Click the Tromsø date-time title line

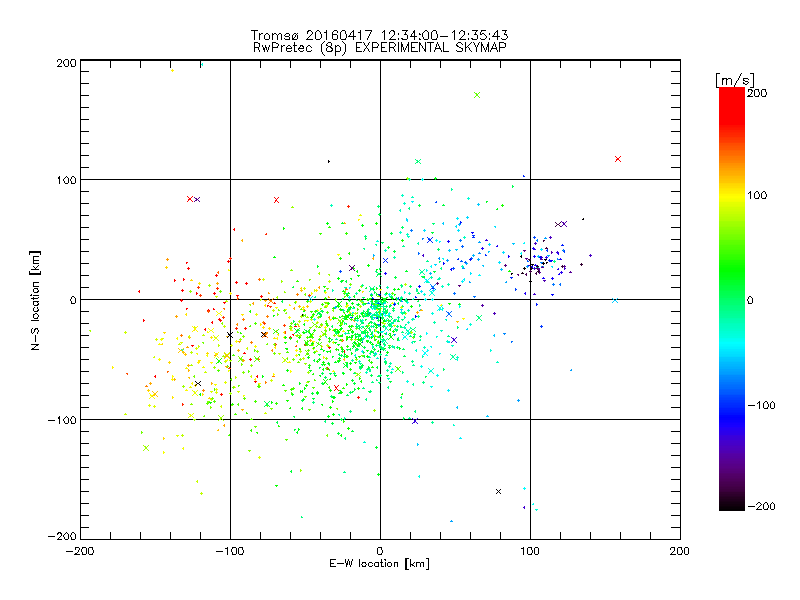[x=379, y=35]
